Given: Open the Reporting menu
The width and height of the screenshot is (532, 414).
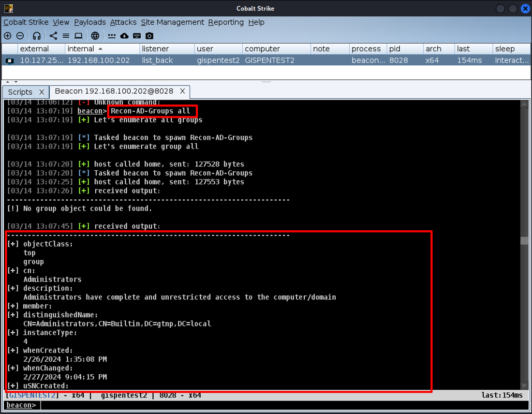Looking at the screenshot, I should 226,22.
